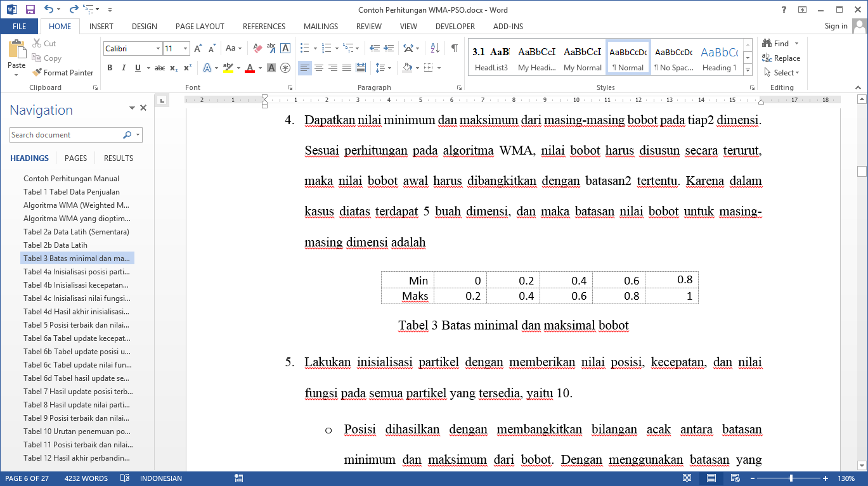Toggle subscript formatting

coord(174,68)
